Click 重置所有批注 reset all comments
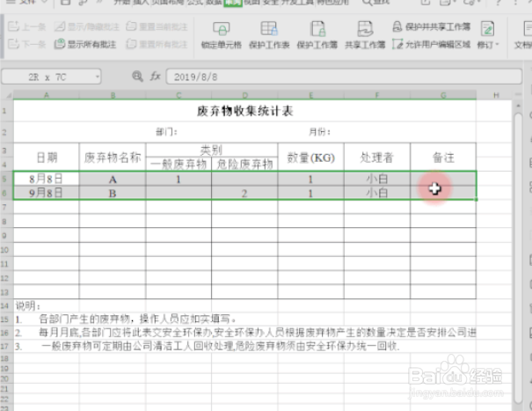Viewport: 532px width, 411px height. coord(157,44)
